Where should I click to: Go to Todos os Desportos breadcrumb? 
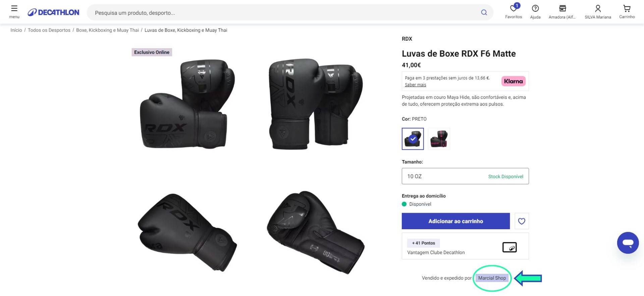[x=49, y=30]
